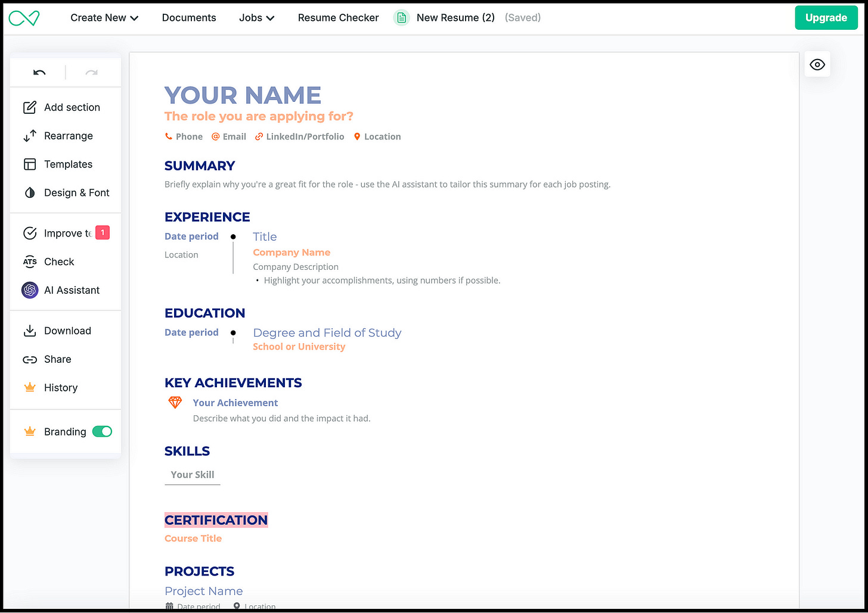
Task: Choose Design & Font option
Action: coord(77,193)
